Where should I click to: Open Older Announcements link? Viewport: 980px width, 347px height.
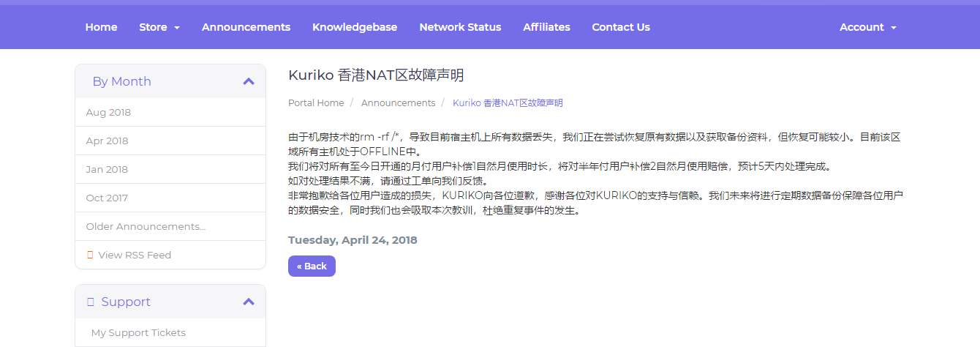point(146,227)
